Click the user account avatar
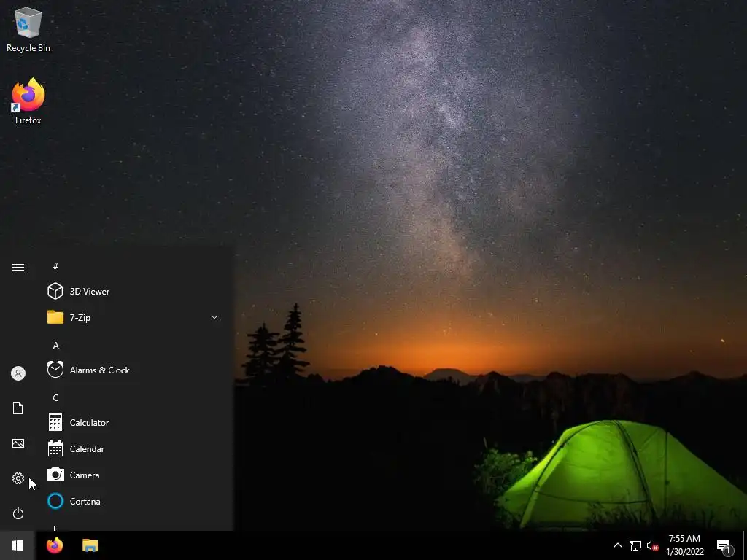Screen dimensions: 747x560 coord(18,373)
